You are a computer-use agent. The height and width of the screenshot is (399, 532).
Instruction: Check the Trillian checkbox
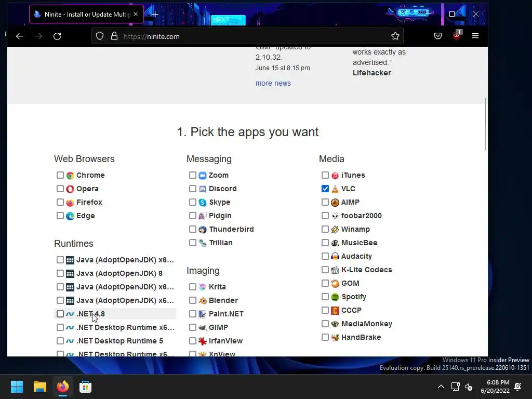tap(193, 243)
